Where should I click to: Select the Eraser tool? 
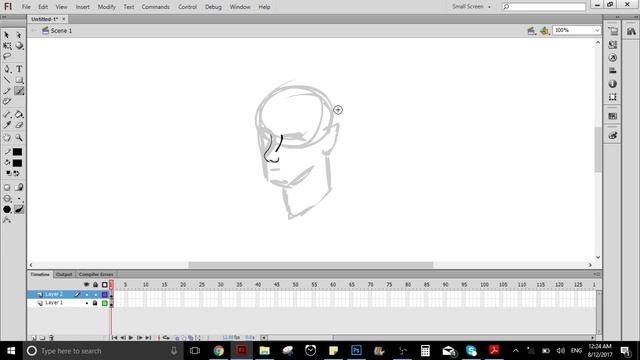click(19, 125)
